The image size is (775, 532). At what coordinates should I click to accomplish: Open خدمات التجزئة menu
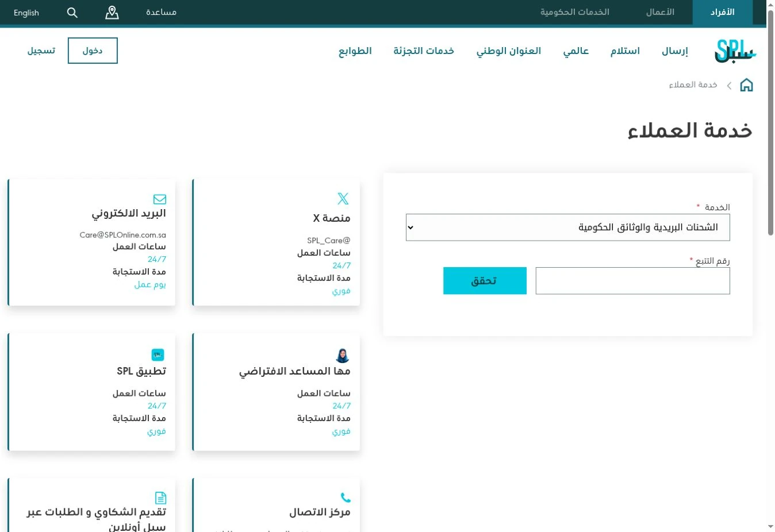tap(424, 51)
